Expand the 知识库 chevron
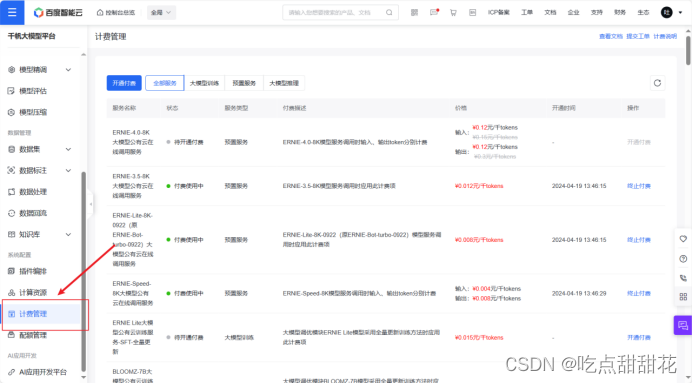The height and width of the screenshot is (384, 692). pos(68,234)
